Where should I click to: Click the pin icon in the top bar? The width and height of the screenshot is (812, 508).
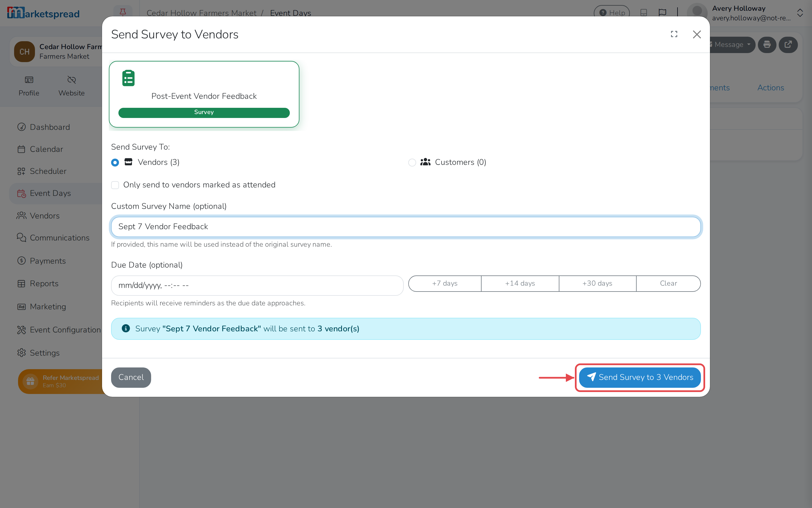pos(122,12)
